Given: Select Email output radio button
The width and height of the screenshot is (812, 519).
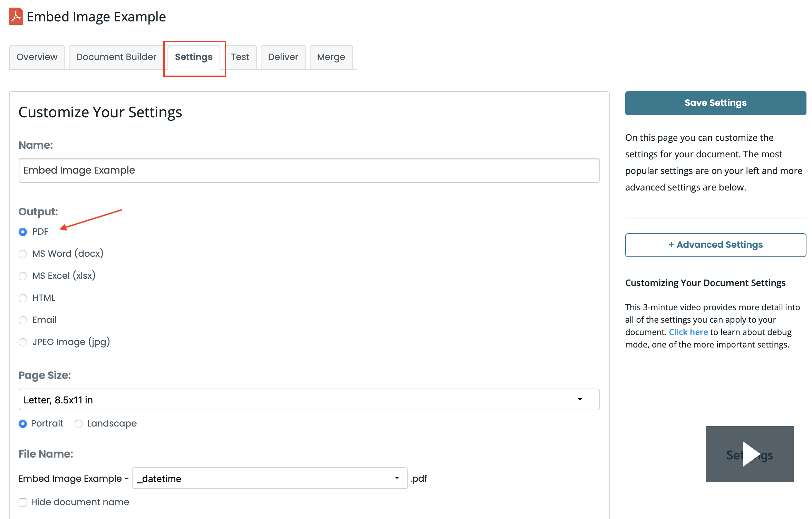Looking at the screenshot, I should pyautogui.click(x=23, y=320).
